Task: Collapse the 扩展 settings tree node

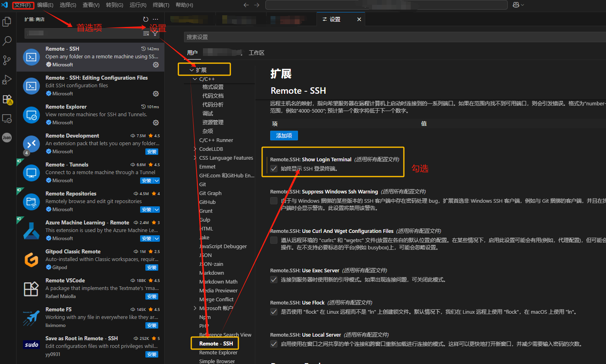Action: point(192,70)
